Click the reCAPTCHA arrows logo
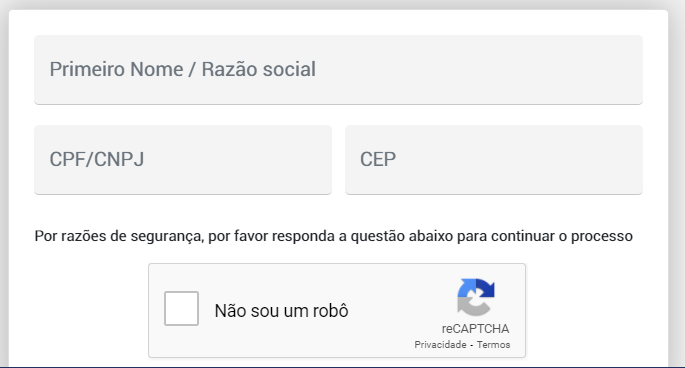 476,297
